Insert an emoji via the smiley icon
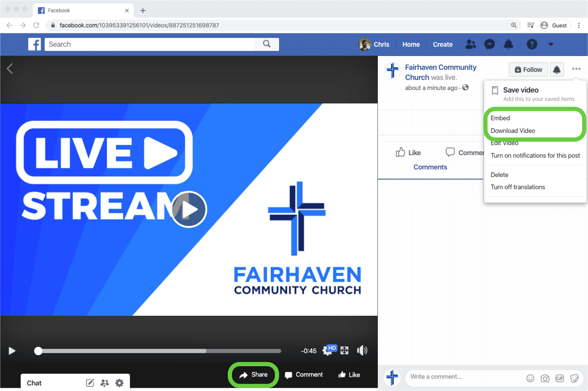Screen dimensions: 588x391 (530, 378)
